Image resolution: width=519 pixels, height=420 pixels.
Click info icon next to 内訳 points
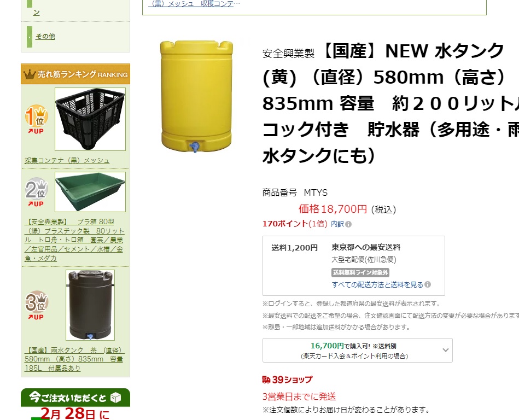click(348, 224)
